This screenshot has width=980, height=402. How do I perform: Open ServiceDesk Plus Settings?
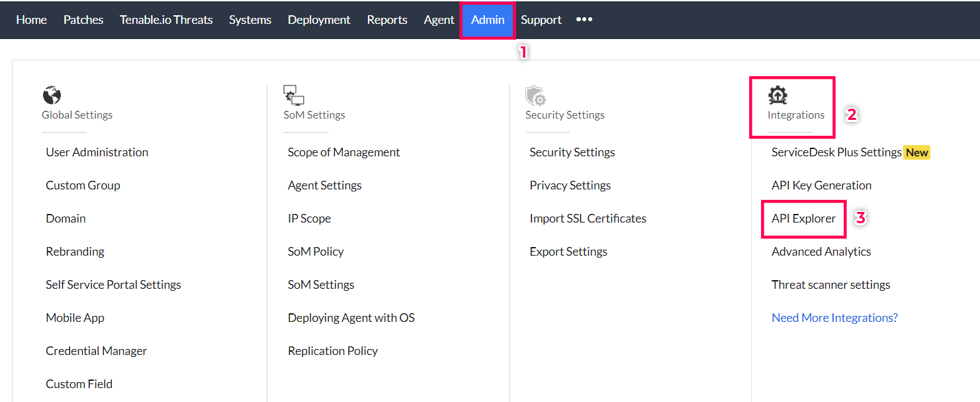tap(836, 152)
